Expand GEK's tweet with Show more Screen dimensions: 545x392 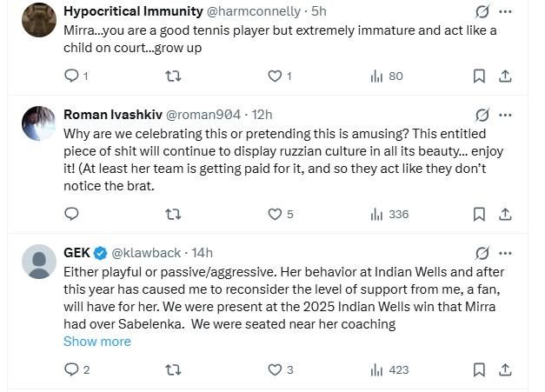97,342
